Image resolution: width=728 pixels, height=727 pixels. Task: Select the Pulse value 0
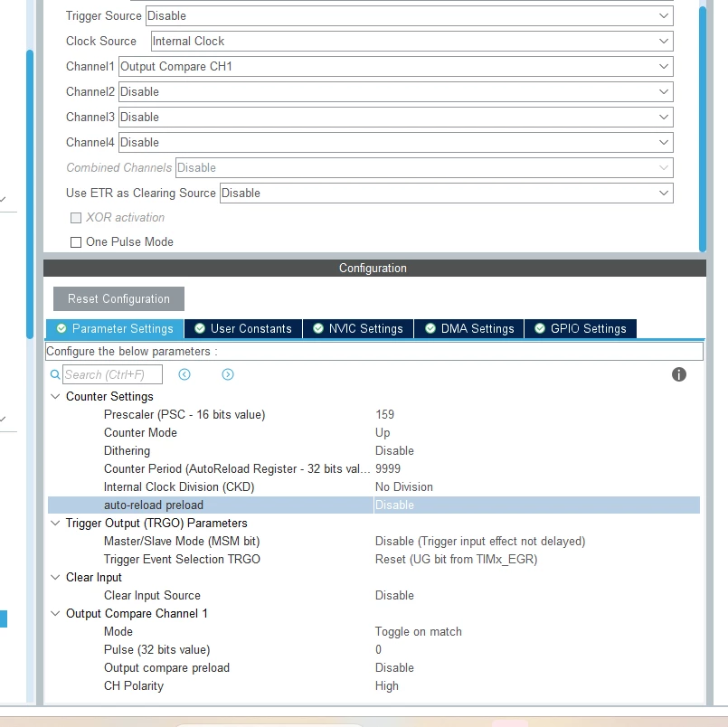(x=378, y=650)
